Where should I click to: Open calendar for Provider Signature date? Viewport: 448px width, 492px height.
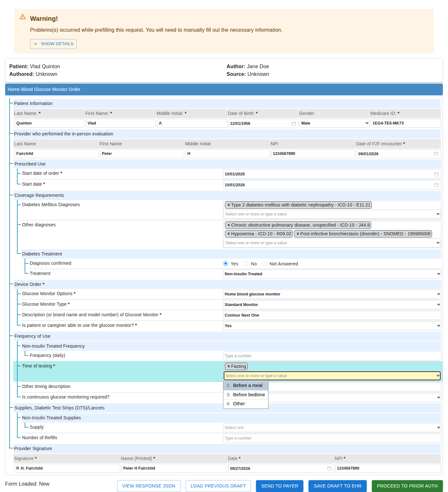329,469
